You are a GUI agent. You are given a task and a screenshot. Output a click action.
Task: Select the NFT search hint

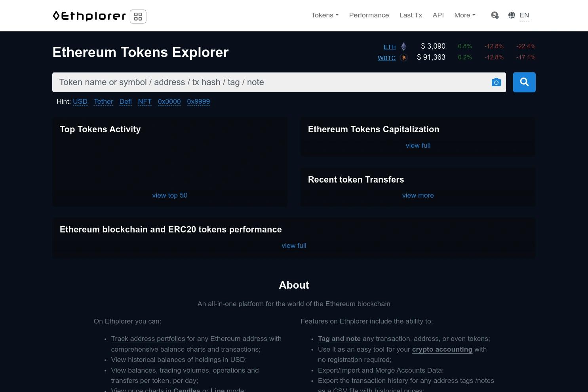(x=145, y=102)
